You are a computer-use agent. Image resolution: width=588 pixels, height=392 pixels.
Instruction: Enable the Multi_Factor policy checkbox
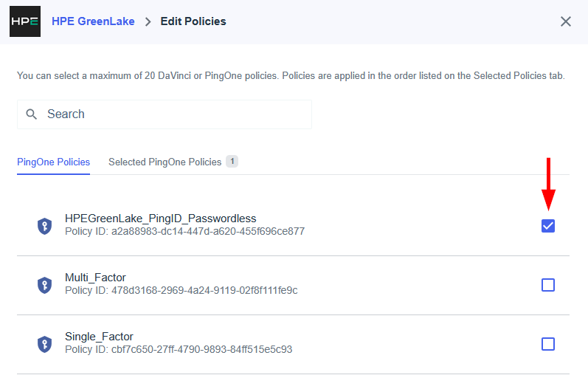(548, 285)
